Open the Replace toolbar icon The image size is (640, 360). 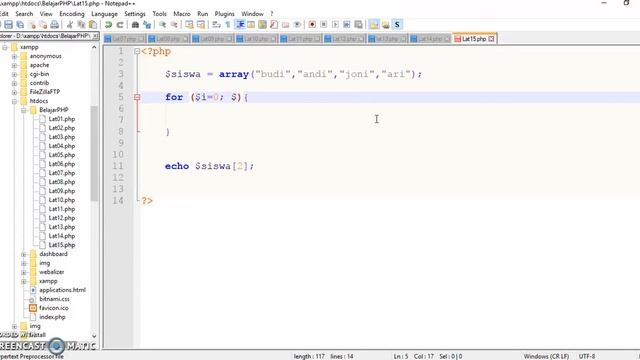point(147,24)
